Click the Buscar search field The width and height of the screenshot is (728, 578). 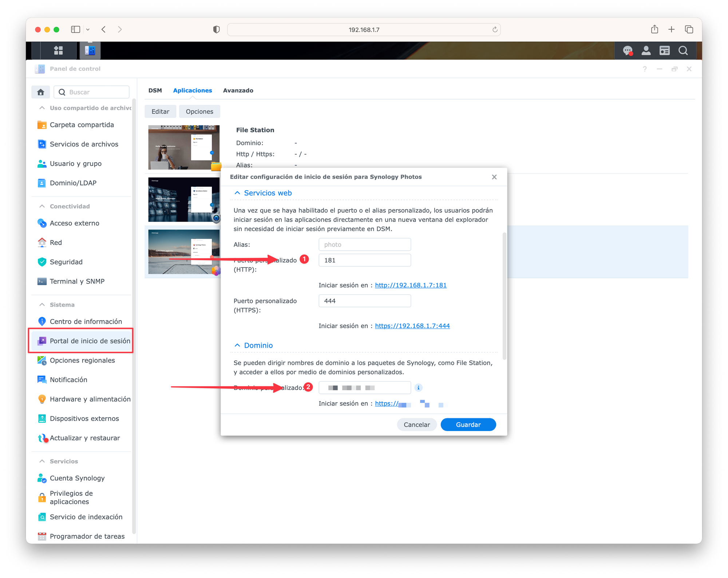pos(92,92)
